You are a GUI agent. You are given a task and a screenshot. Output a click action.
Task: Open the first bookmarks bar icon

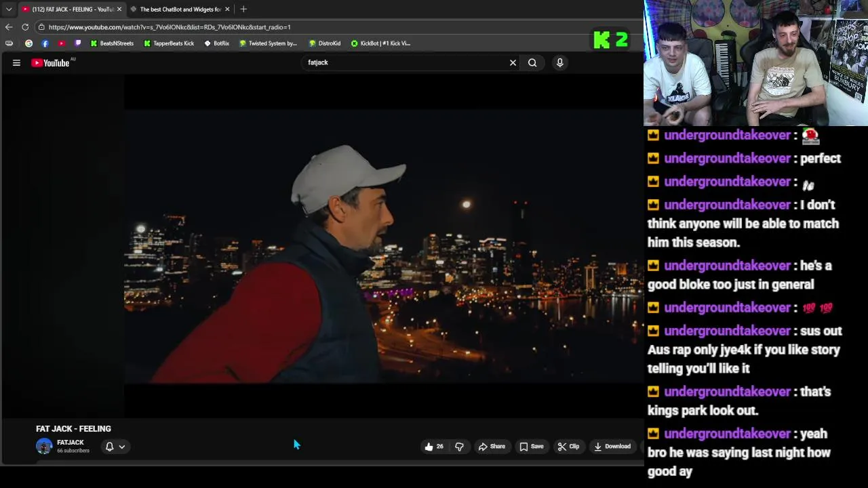9,43
